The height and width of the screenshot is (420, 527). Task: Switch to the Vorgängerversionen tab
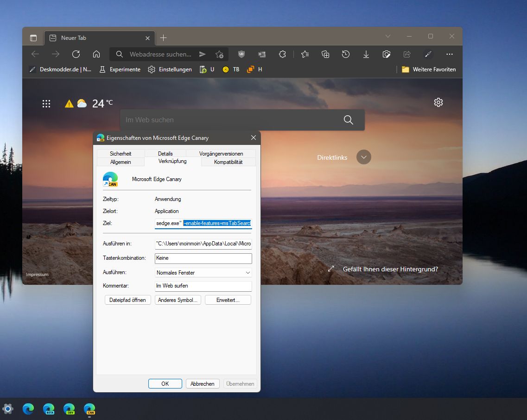[x=221, y=153]
